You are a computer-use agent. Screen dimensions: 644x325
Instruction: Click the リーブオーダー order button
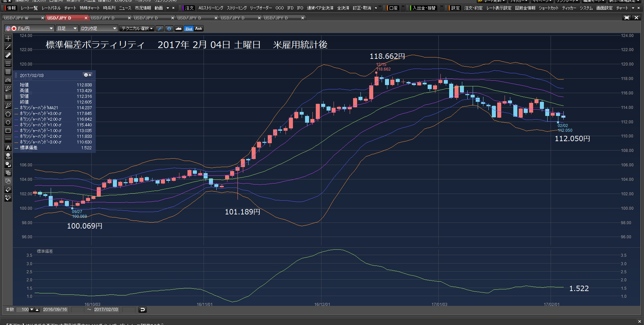(x=261, y=8)
